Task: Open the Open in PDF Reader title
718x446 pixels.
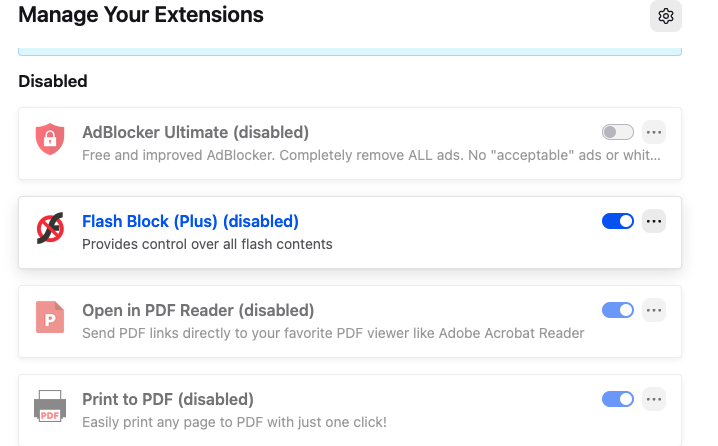Action: tap(198, 310)
